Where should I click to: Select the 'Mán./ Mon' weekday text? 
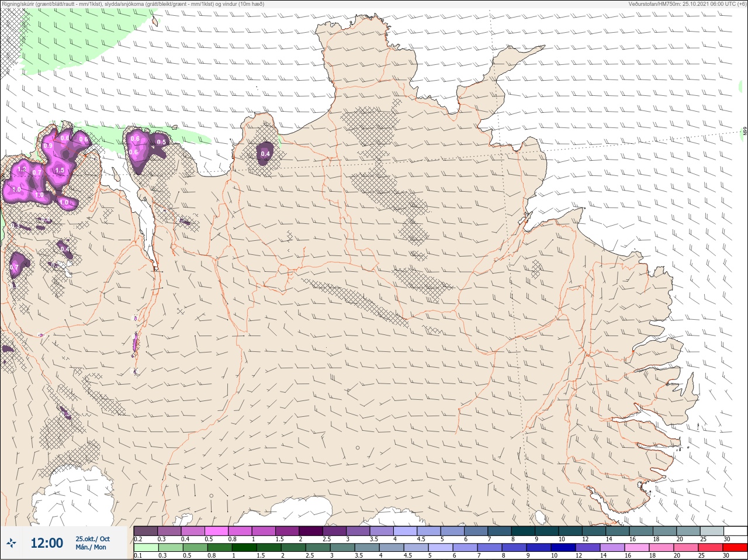point(91,548)
